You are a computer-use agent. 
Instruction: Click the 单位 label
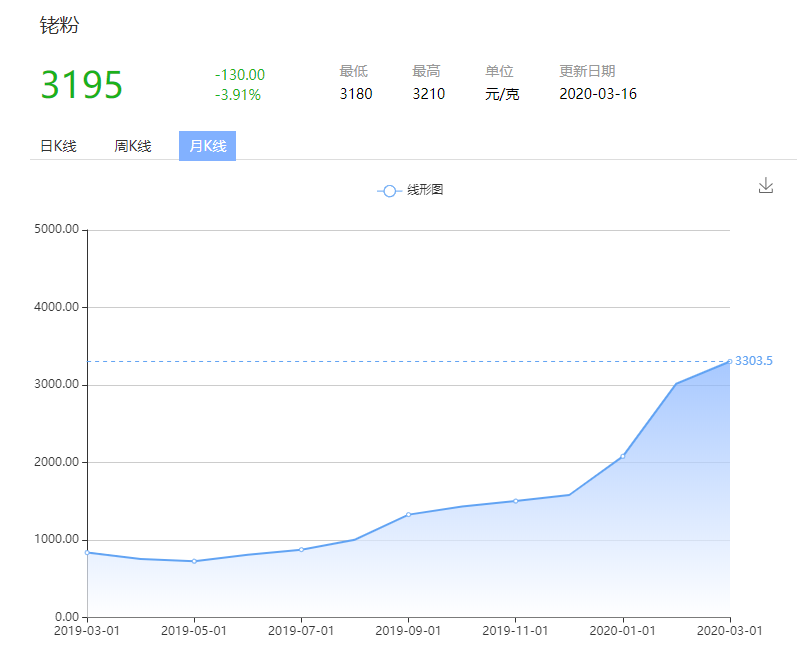499,71
